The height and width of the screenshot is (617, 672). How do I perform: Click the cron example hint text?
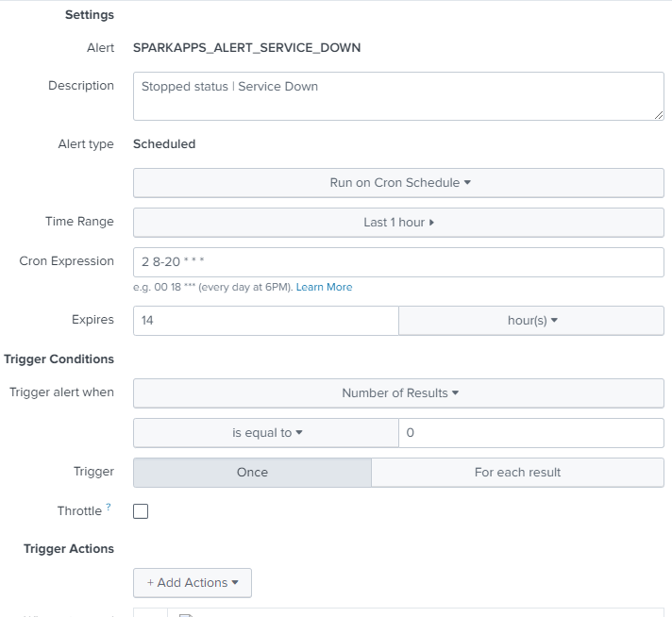[212, 287]
